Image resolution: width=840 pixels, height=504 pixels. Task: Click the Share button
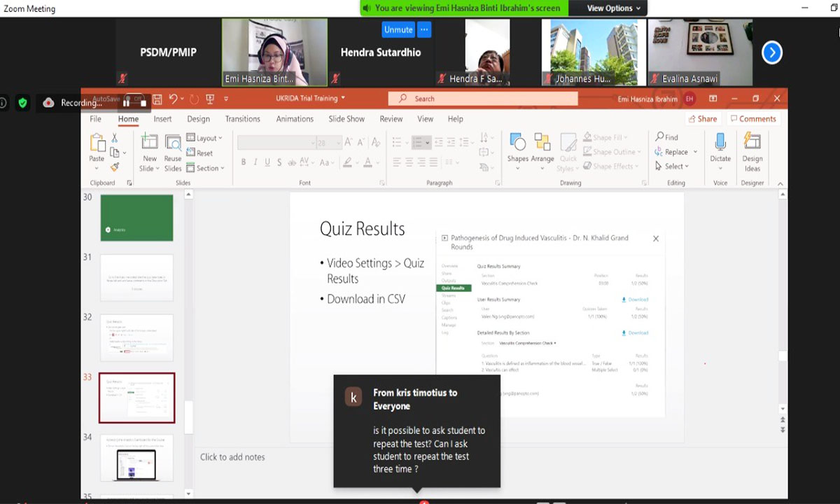702,119
